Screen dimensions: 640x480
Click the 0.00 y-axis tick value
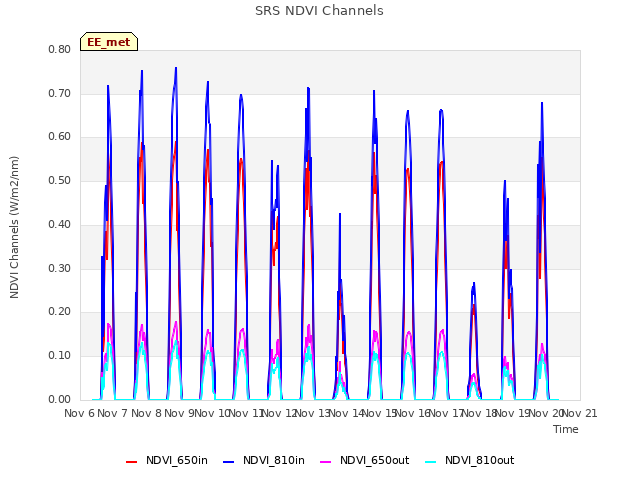(x=60, y=399)
